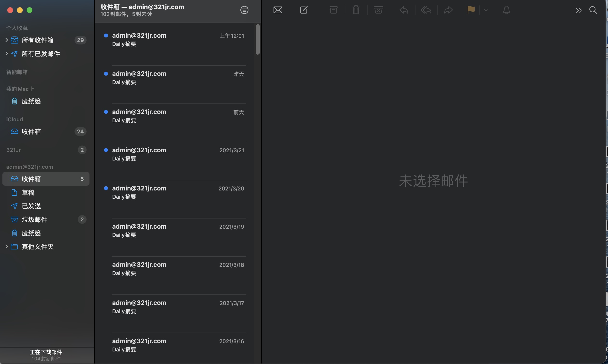608x364 pixels.
Task: Show more toolbar items chevrons
Action: coord(578,10)
